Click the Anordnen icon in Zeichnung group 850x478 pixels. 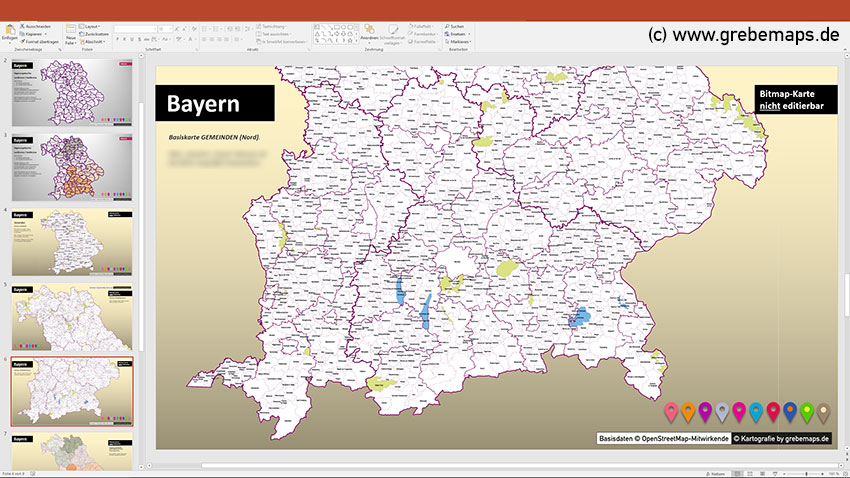[368, 30]
